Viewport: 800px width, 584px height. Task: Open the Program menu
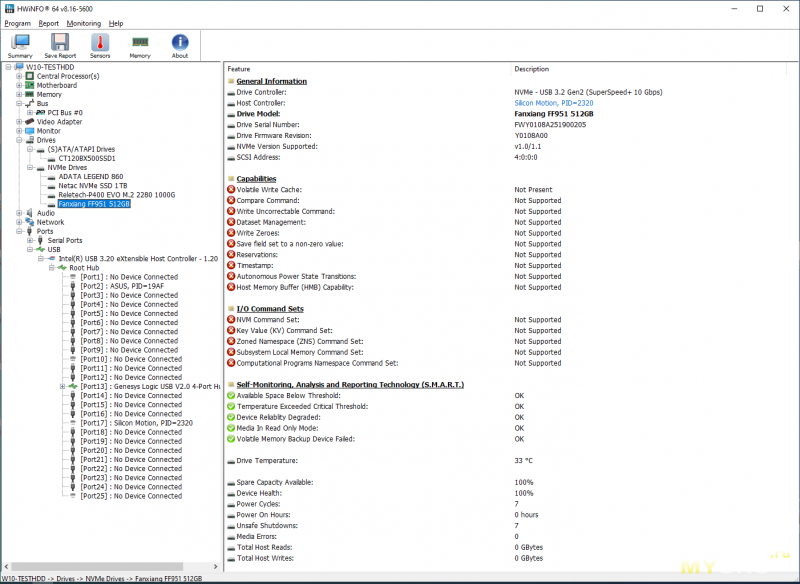point(17,23)
